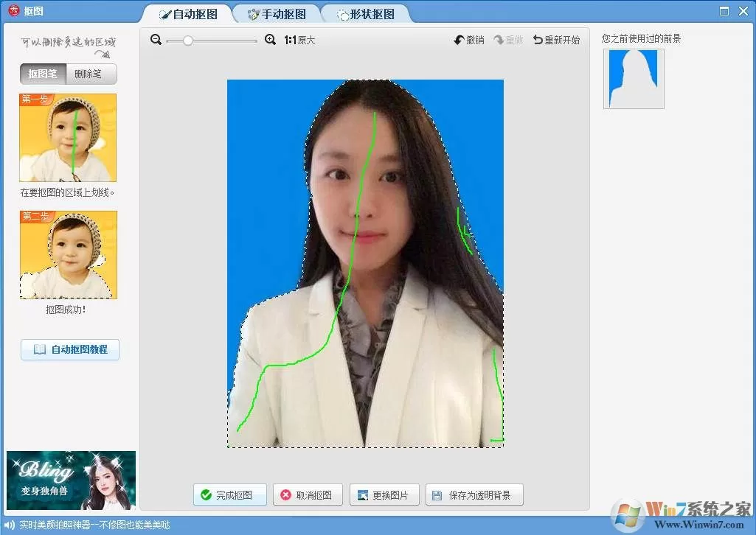This screenshot has height=535, width=756.
Task: Open the 形状抠图 tab
Action: coord(366,14)
